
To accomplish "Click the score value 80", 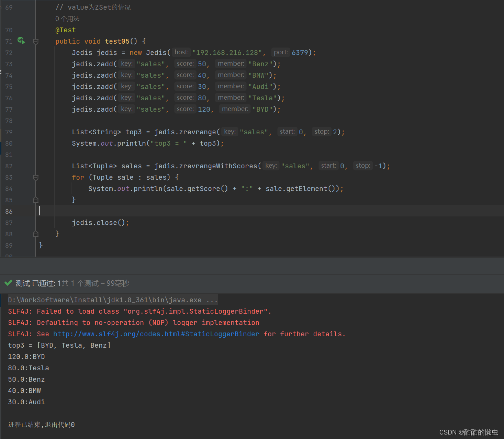I will (x=202, y=98).
